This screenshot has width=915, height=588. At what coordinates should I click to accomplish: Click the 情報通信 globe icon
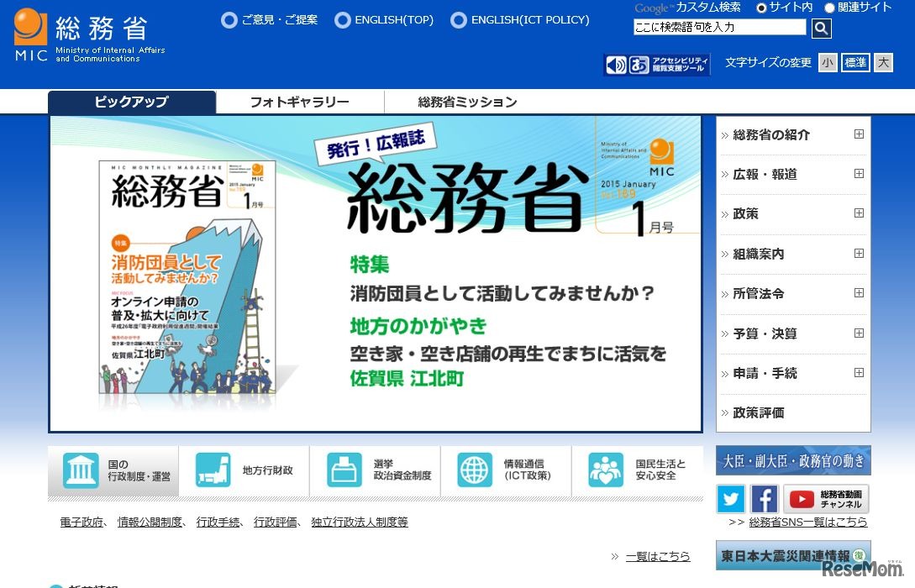click(475, 470)
